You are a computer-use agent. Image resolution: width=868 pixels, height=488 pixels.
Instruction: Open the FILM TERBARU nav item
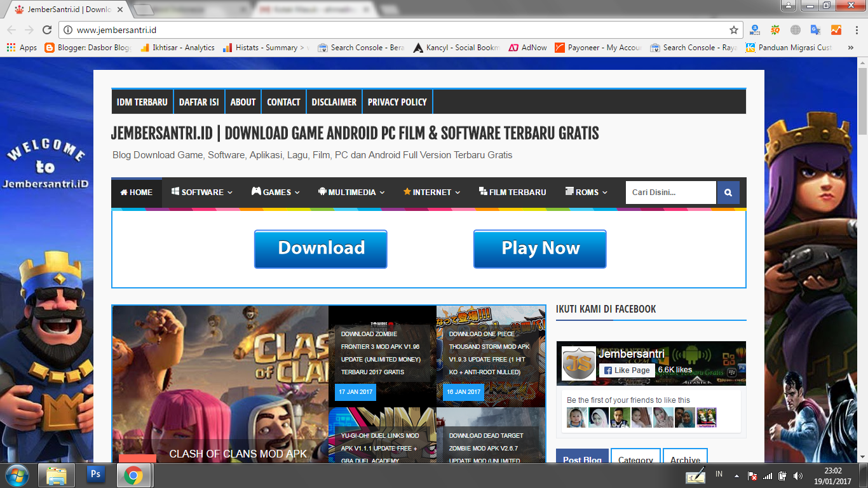[513, 192]
